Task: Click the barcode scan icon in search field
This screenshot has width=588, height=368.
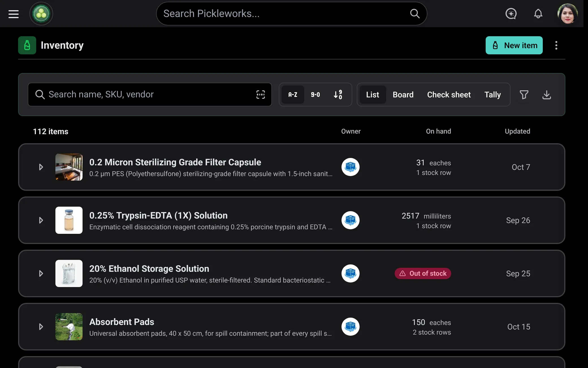Action: [261, 95]
